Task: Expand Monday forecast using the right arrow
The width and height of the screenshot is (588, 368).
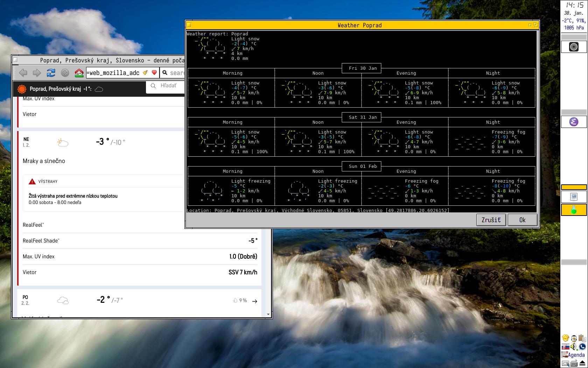Action: [254, 301]
